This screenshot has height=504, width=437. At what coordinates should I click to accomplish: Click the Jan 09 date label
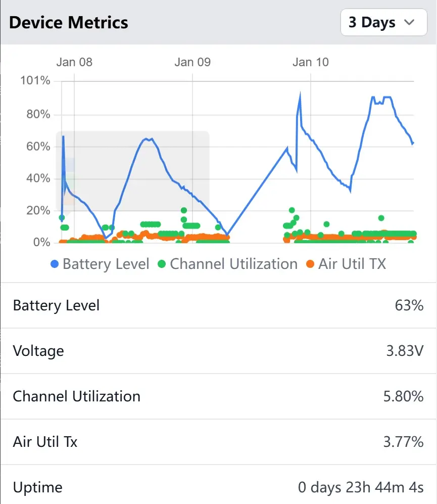(192, 62)
